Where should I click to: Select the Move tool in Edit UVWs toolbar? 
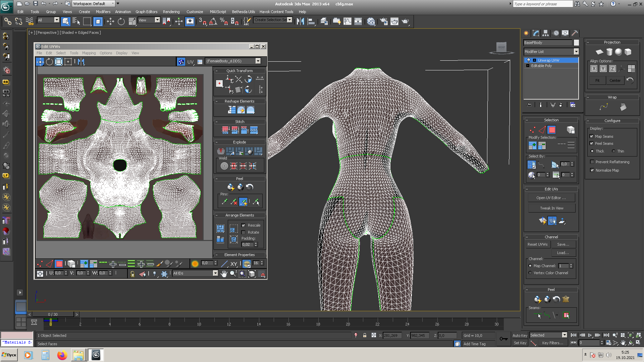tap(40, 62)
